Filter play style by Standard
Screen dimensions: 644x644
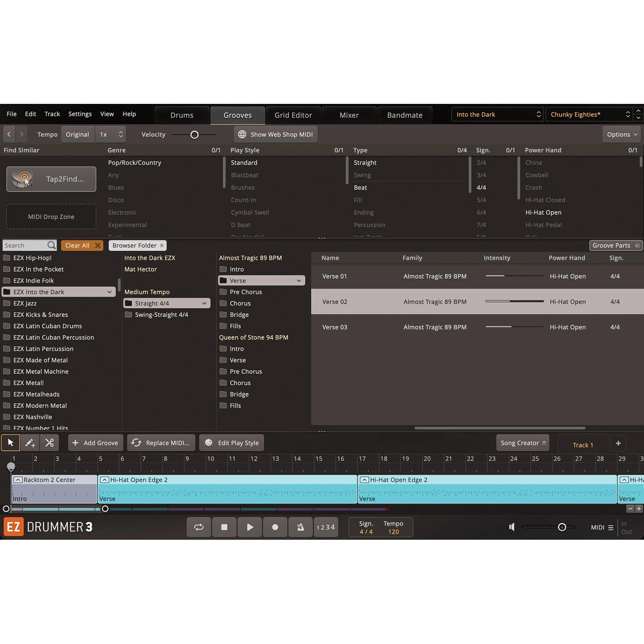pos(244,163)
